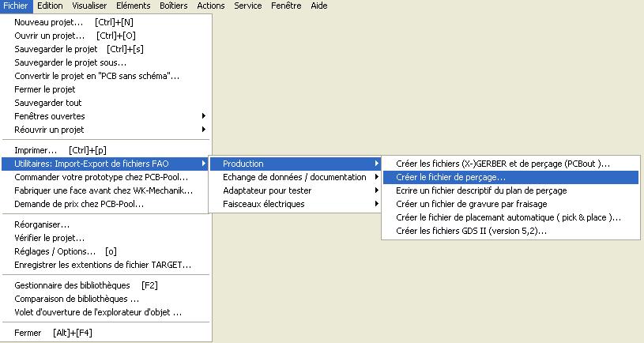Open 'Gestionnaire des bibliothèques' entry
Viewport: 644px width, 343px height.
click(x=72, y=285)
